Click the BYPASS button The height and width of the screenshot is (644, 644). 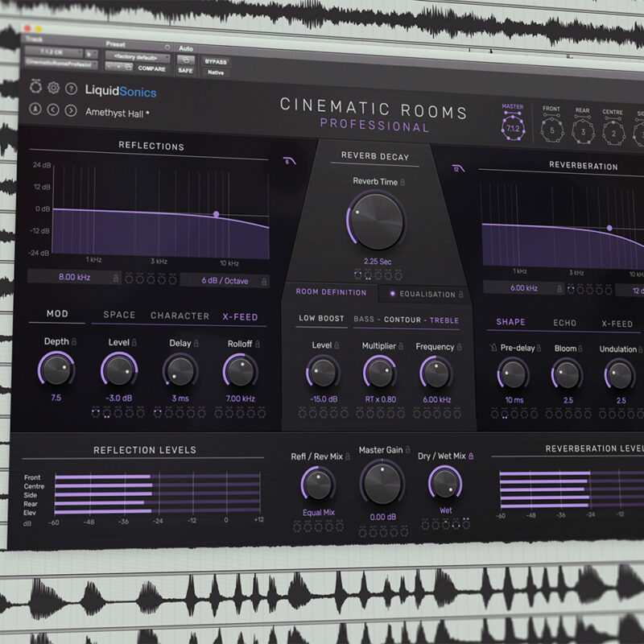(x=216, y=62)
